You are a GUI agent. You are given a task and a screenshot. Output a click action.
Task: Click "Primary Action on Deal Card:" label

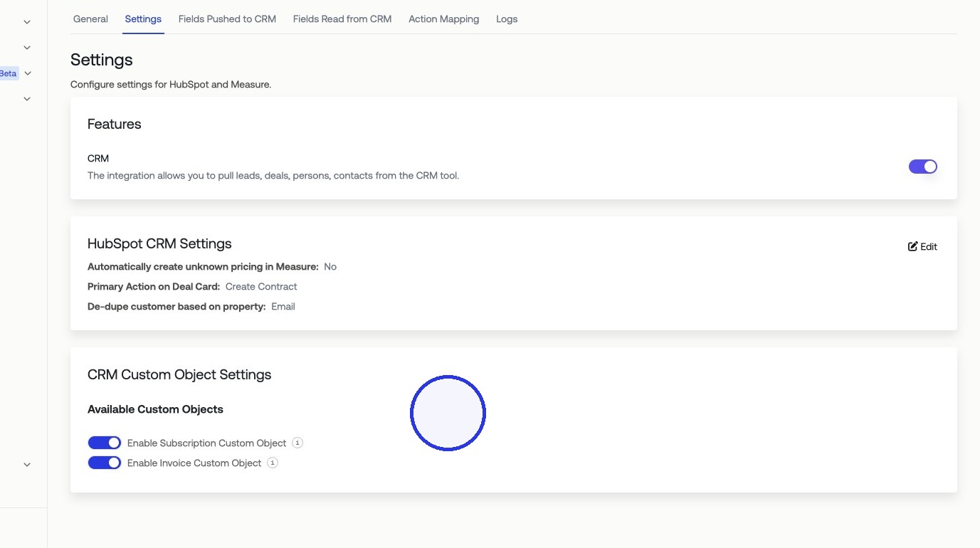pos(154,287)
